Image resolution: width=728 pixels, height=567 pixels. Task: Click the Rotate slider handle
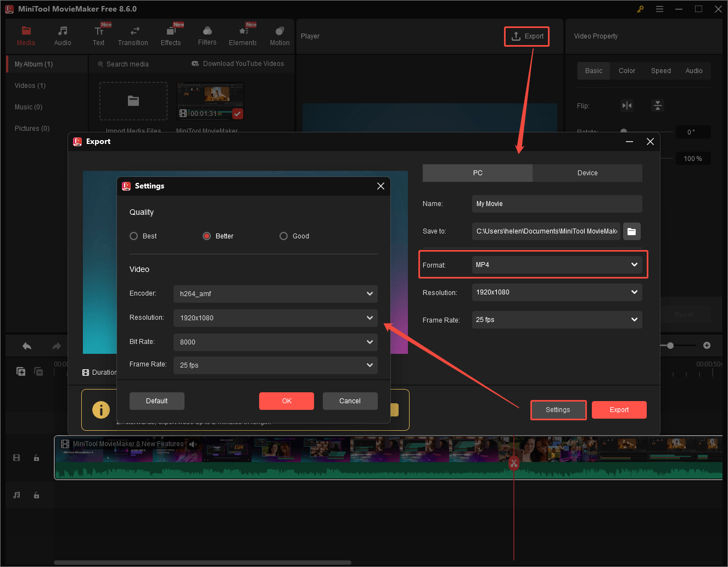[624, 132]
